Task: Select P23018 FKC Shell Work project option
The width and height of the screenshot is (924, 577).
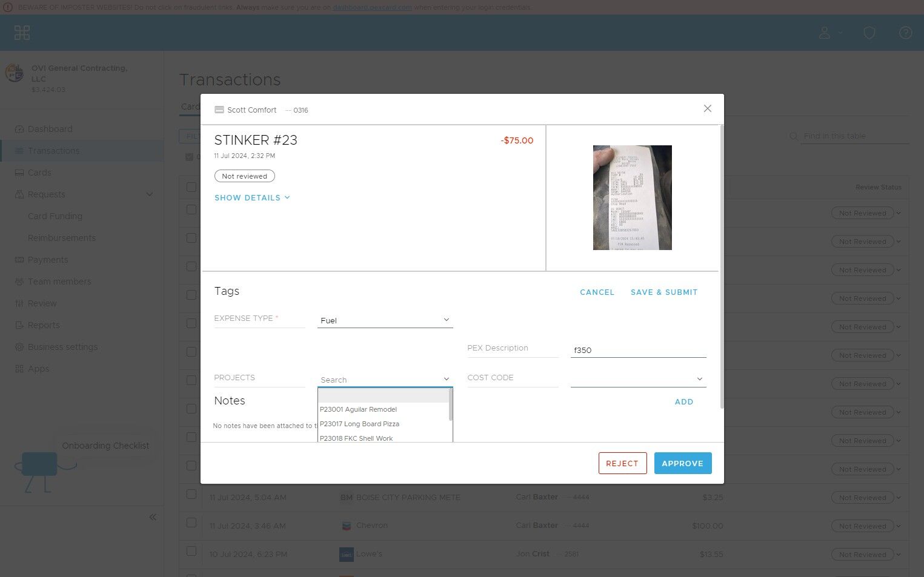Action: 384,438
